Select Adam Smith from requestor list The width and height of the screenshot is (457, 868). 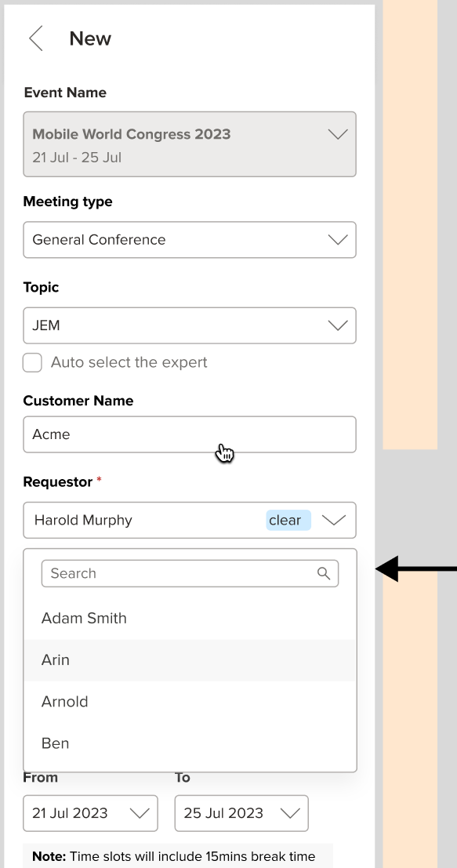(190, 619)
